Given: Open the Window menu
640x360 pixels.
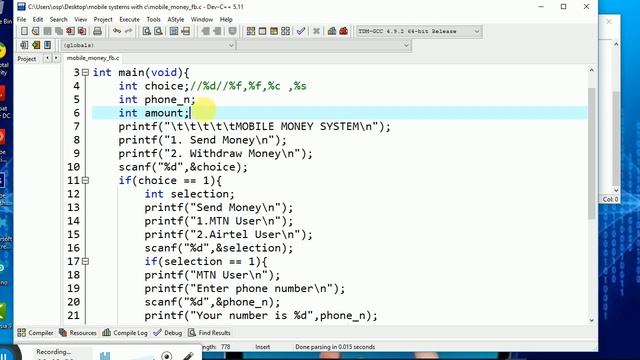Looking at the screenshot, I should [x=202, y=19].
